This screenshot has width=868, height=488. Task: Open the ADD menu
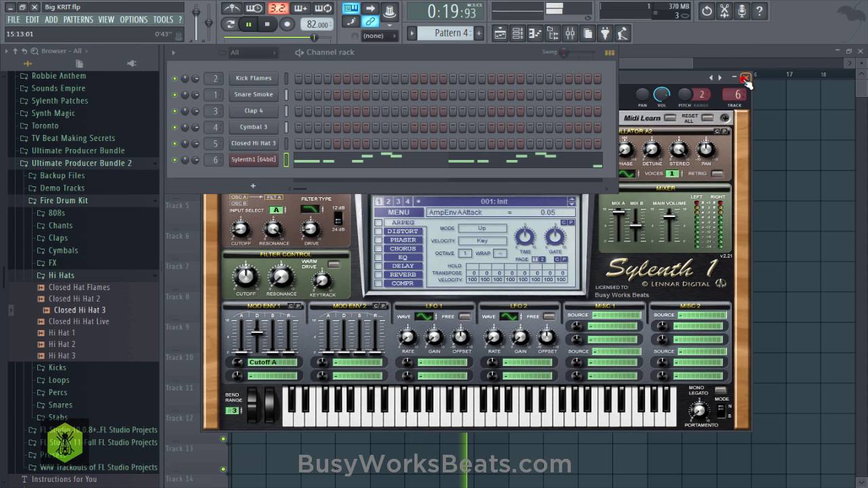pyautogui.click(x=52, y=20)
